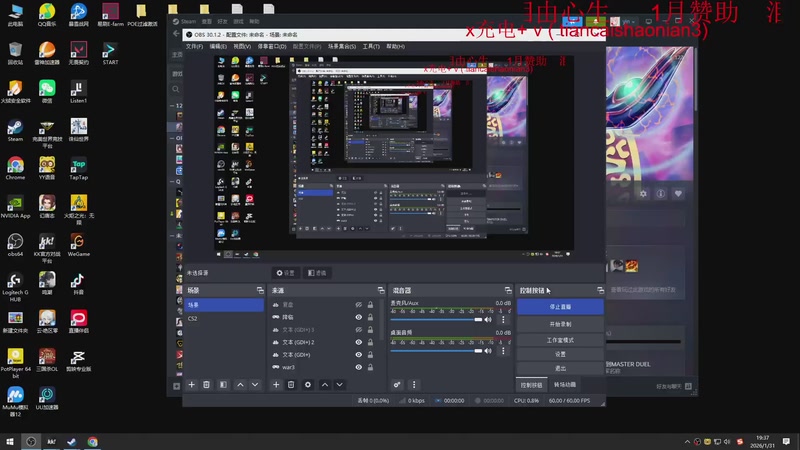
Task: Toggle lock on the 降临 source
Action: [371, 317]
